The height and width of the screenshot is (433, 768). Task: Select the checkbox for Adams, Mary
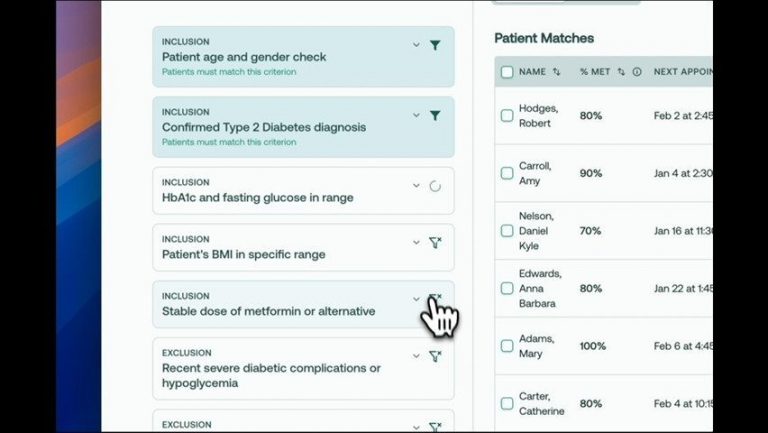[x=507, y=346]
